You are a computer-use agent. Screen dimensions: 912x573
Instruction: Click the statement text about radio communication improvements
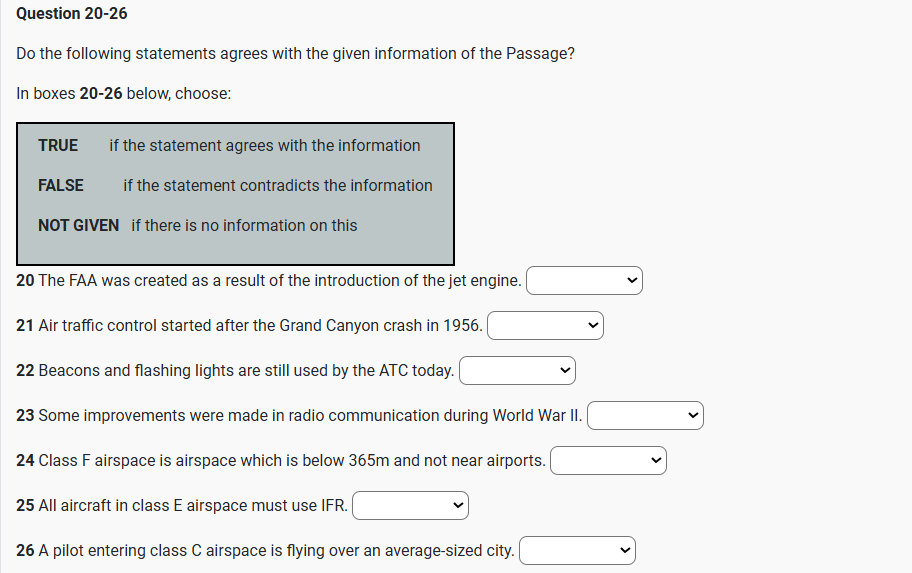click(300, 416)
